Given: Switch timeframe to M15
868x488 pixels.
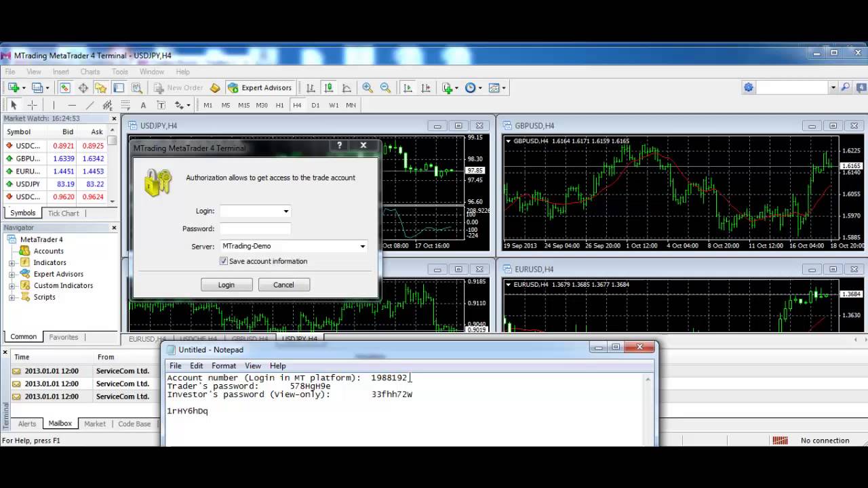Looking at the screenshot, I should click(243, 105).
